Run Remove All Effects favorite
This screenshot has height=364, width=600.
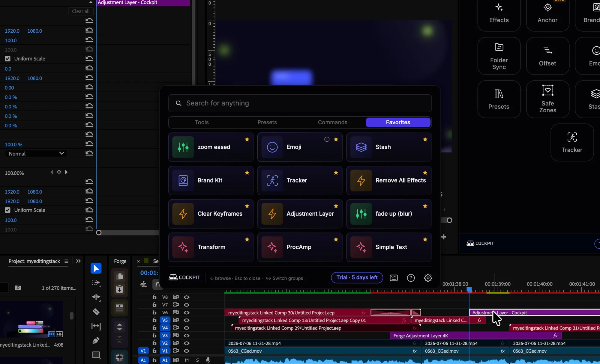pos(389,180)
